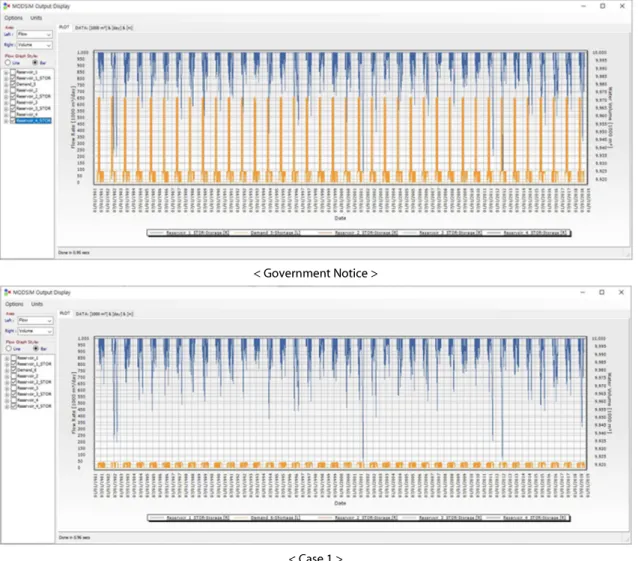Screen dimensions: 638x561
Task: Select Reservoir_4 label in Case 1 window
Action: point(28,400)
